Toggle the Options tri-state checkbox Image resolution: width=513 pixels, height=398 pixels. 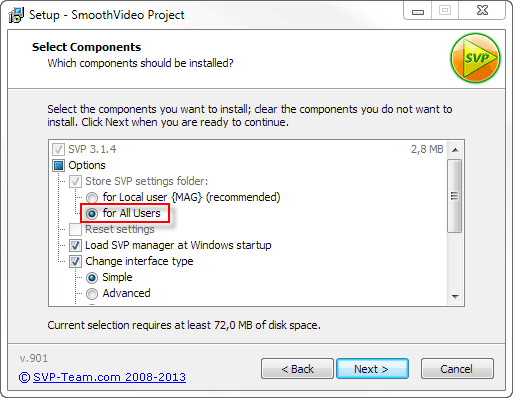tap(58, 165)
